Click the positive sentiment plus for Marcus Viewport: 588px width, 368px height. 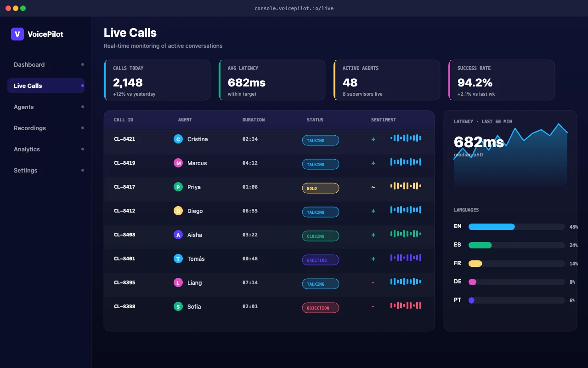pos(373,163)
